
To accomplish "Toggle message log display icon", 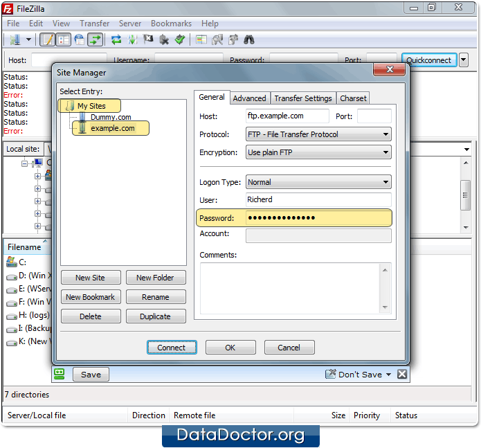I will tap(48, 39).
